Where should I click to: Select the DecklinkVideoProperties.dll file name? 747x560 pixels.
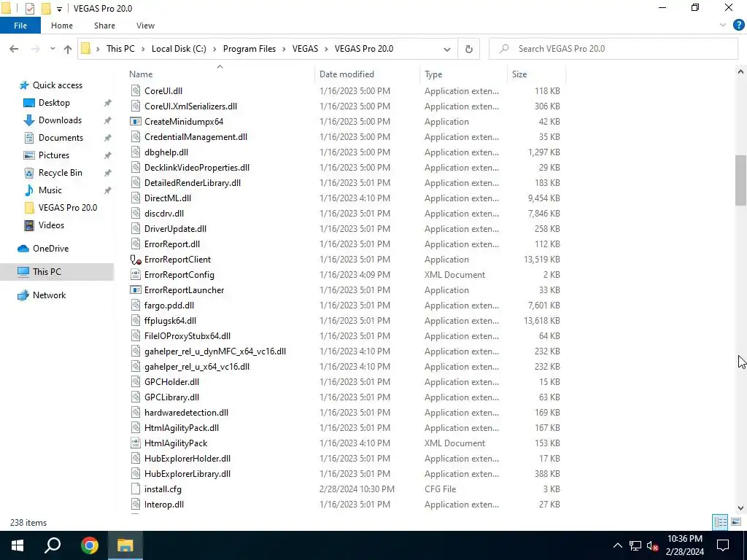click(197, 168)
